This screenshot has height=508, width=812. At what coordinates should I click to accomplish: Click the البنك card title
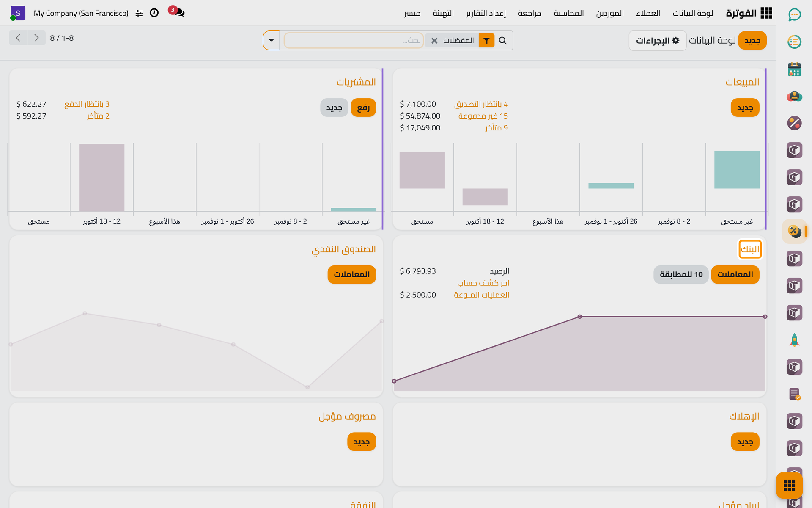[750, 249]
